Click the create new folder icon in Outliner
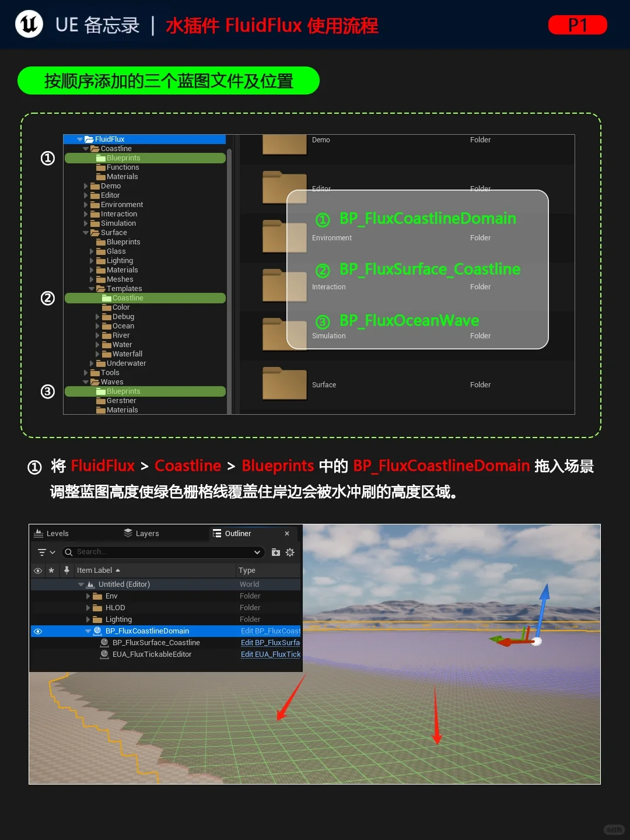The image size is (630, 840). click(275, 552)
